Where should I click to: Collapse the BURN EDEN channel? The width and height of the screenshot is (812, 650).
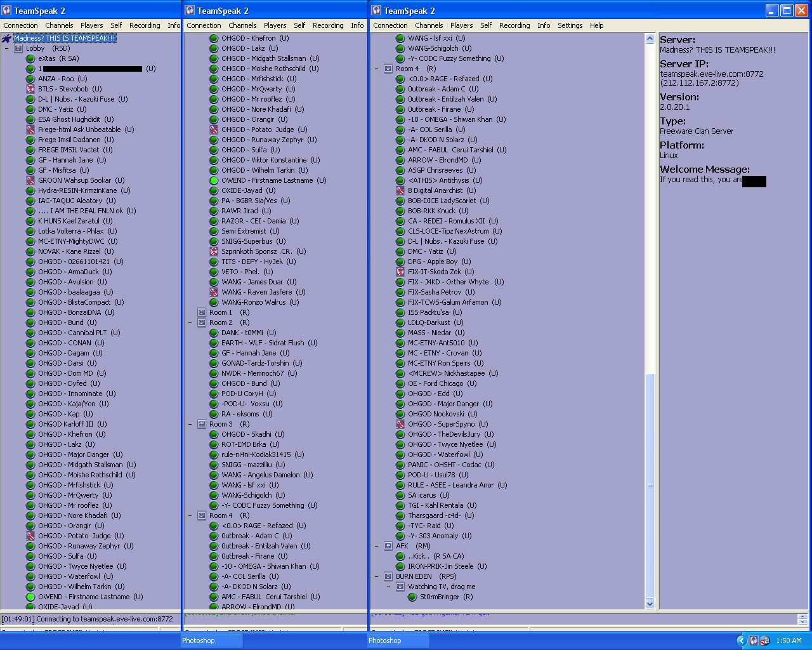[377, 576]
